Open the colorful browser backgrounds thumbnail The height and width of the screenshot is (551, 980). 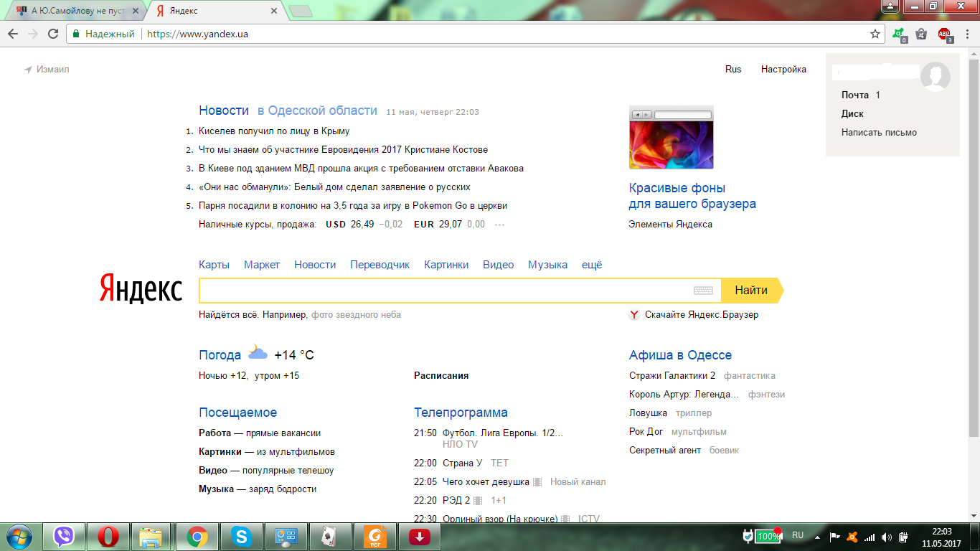click(x=672, y=138)
